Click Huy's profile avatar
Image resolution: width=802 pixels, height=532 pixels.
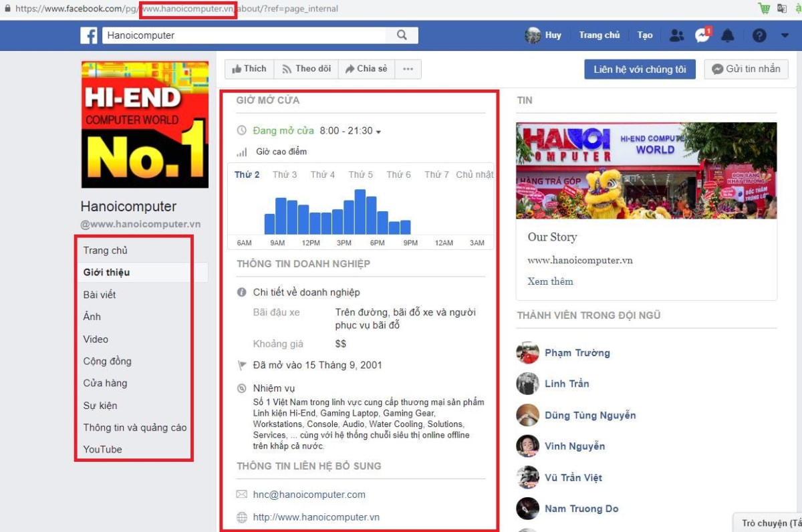point(533,35)
